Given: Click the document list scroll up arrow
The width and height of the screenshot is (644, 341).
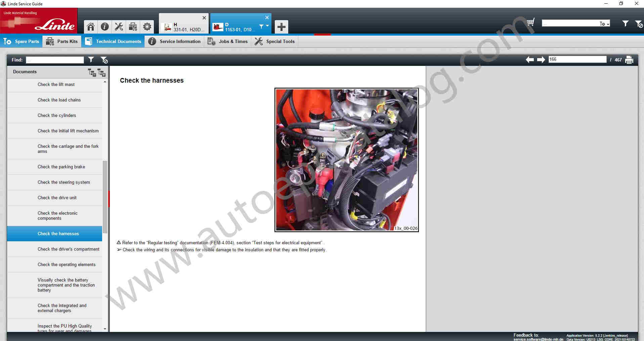Looking at the screenshot, I should (105, 82).
